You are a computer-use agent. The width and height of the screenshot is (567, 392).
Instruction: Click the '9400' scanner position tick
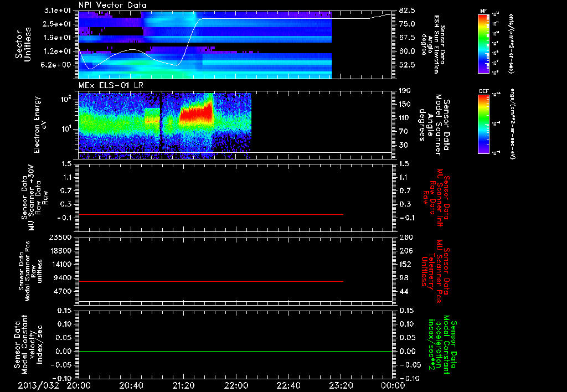63,278
